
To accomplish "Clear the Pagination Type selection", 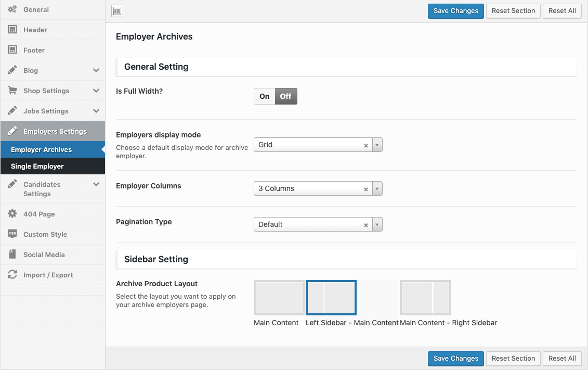I will pyautogui.click(x=366, y=225).
